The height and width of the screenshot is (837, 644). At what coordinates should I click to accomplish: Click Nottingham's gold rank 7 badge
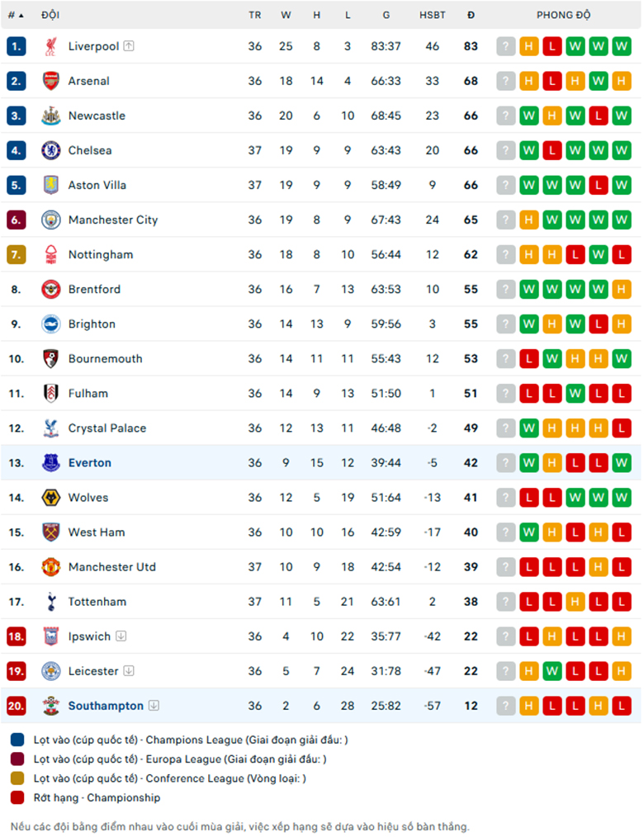tap(16, 254)
